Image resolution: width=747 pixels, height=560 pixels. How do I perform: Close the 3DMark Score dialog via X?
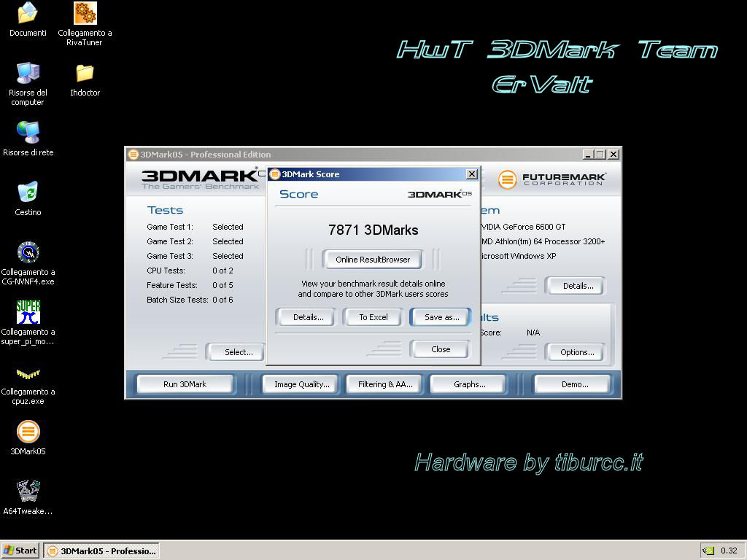472,174
